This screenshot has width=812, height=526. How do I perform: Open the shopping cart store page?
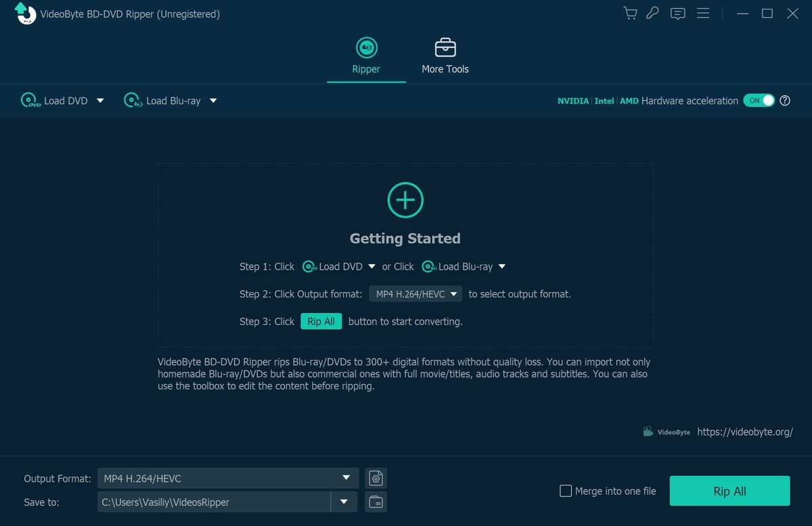pos(629,13)
